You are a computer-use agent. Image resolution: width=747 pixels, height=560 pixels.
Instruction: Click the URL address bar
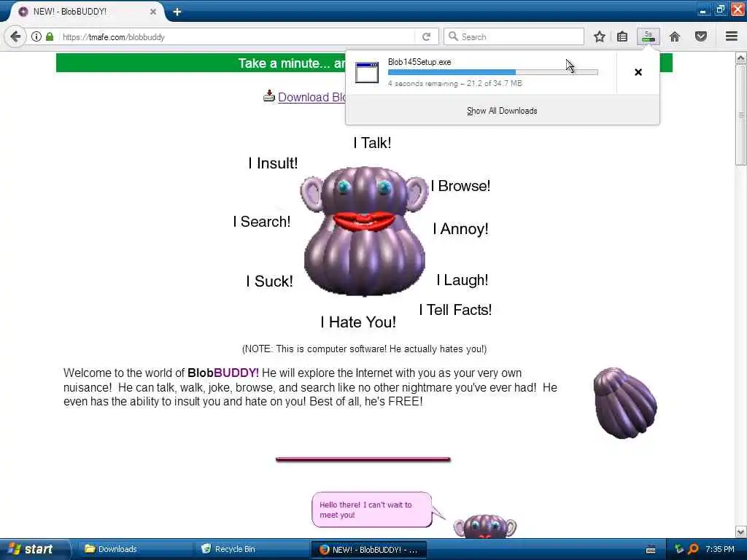[239, 36]
